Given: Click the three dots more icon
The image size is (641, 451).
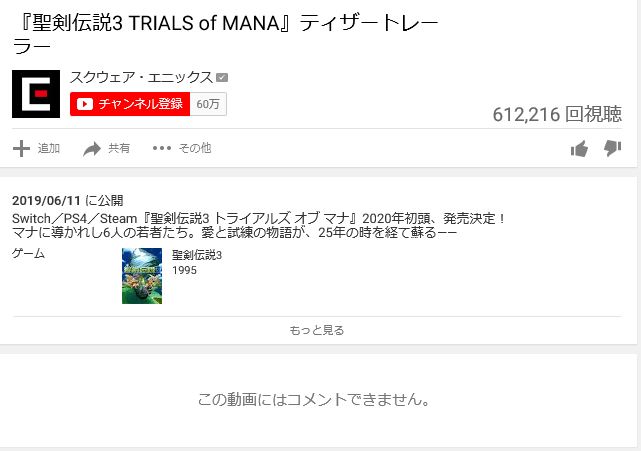Looking at the screenshot, I should [x=162, y=148].
